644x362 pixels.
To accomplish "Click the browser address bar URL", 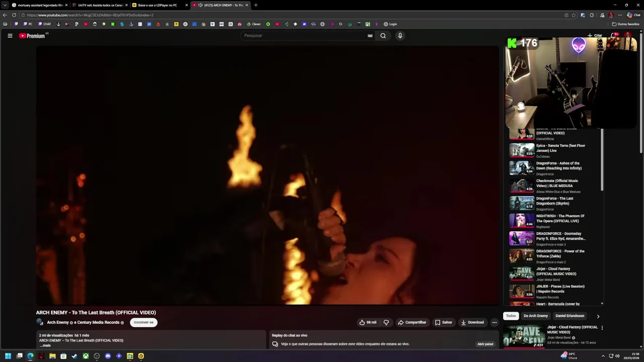I will (90, 15).
